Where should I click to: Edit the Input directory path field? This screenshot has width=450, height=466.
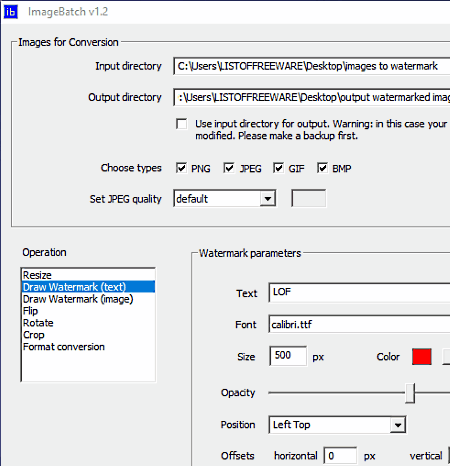(312, 66)
